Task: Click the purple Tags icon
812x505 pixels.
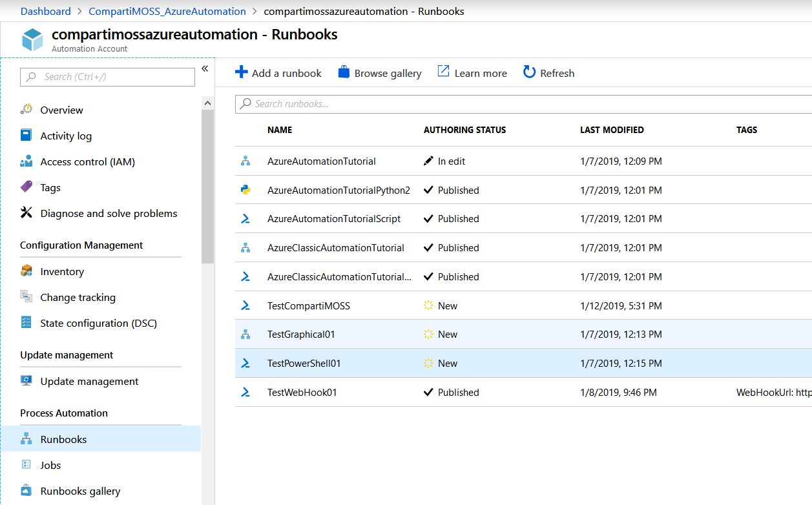Action: 26,187
